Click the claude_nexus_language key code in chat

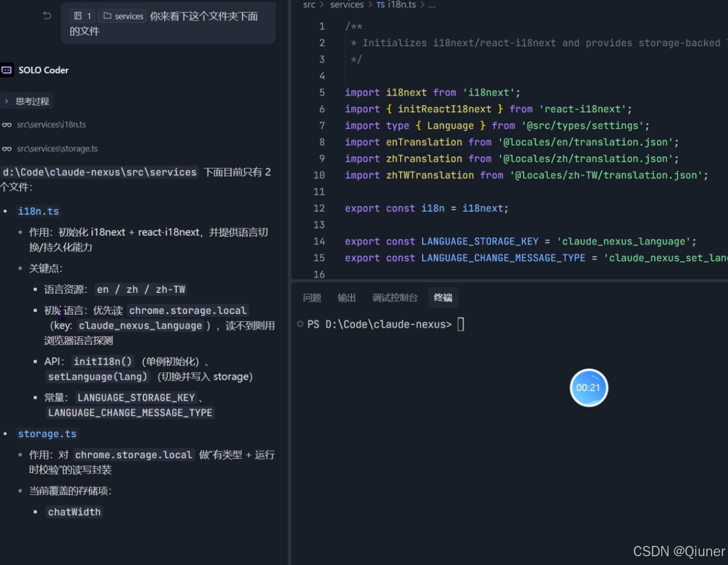(x=140, y=325)
